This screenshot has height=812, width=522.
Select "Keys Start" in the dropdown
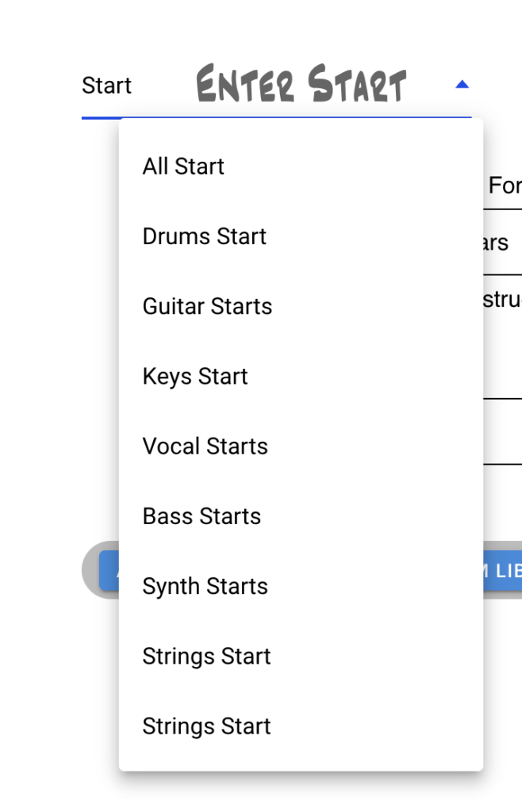tap(195, 376)
